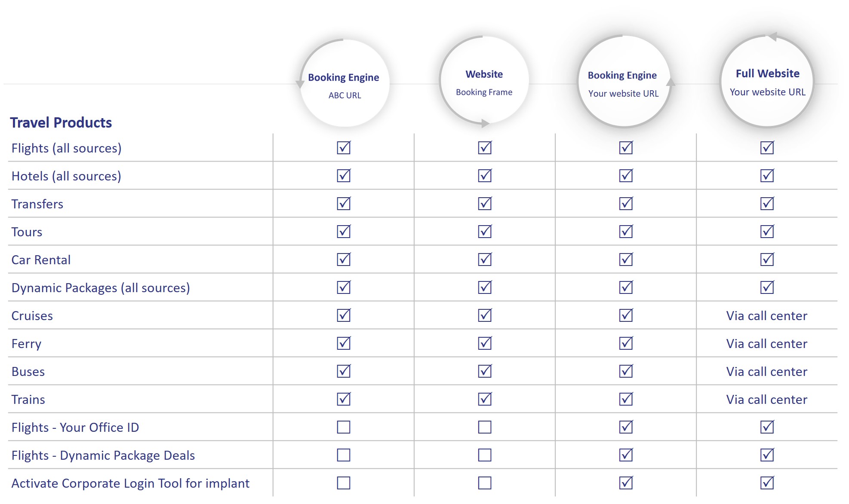Toggle Flights Your Office ID under ABC URL

click(344, 427)
